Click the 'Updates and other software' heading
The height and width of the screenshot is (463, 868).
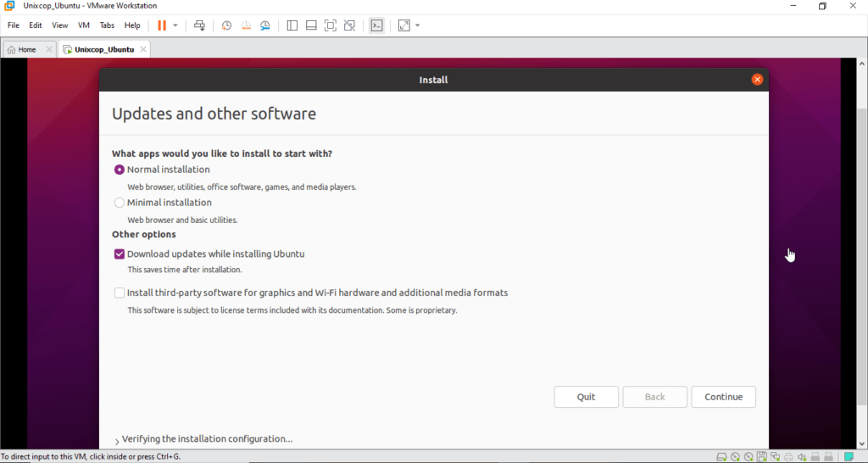tap(214, 114)
